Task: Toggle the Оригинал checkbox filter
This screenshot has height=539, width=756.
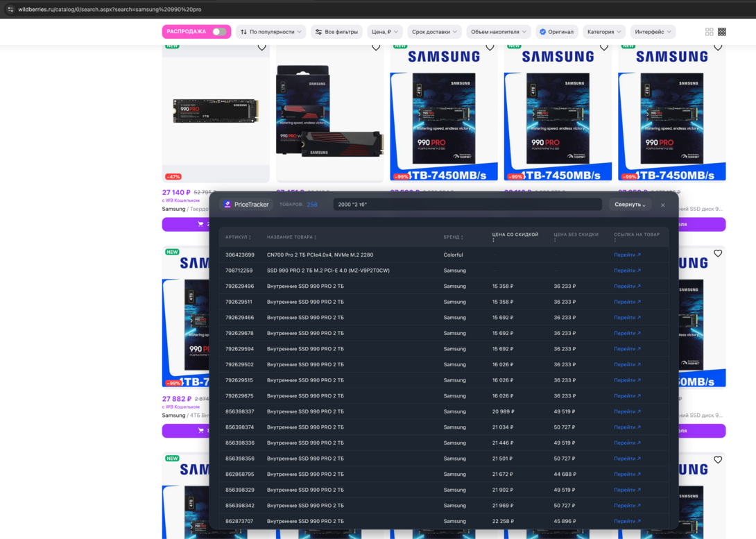Action: pos(556,32)
